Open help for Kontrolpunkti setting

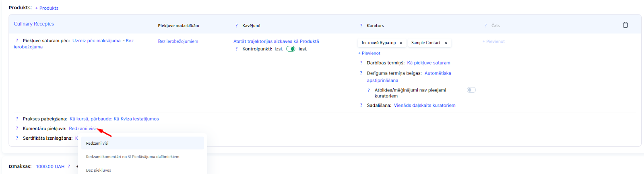[x=236, y=49]
